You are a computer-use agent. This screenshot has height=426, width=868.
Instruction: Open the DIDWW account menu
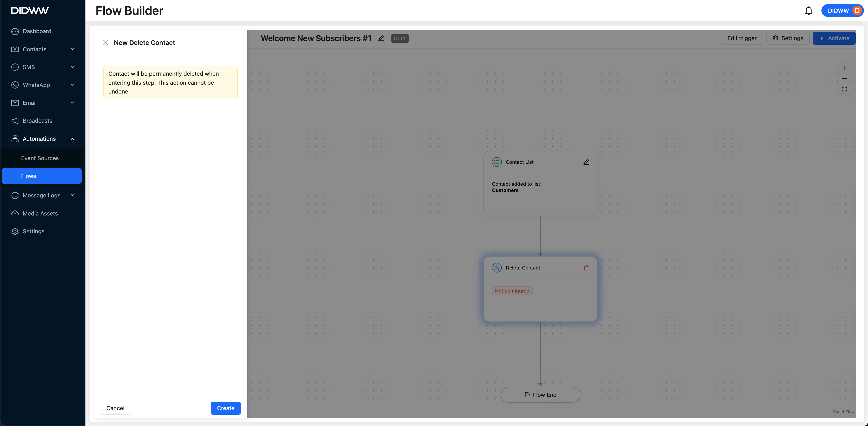click(842, 11)
